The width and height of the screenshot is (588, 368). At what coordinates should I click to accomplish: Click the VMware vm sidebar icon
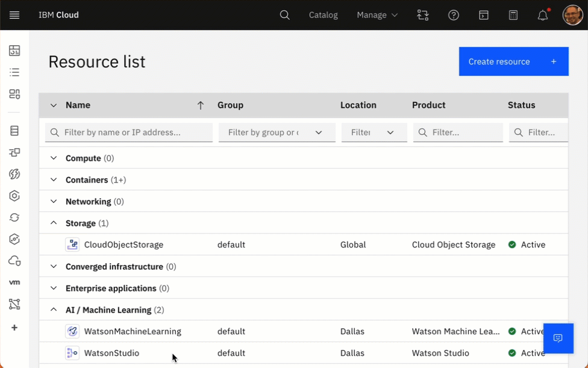tap(14, 282)
